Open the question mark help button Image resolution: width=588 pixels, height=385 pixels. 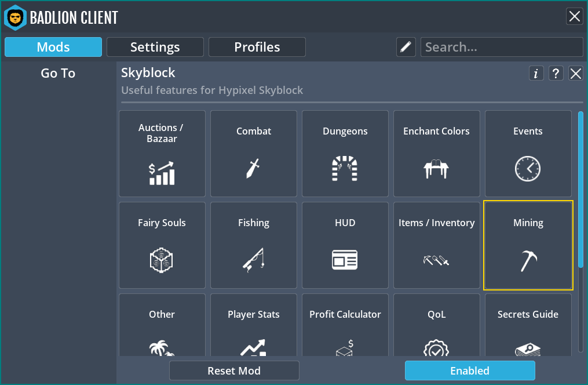tap(556, 73)
